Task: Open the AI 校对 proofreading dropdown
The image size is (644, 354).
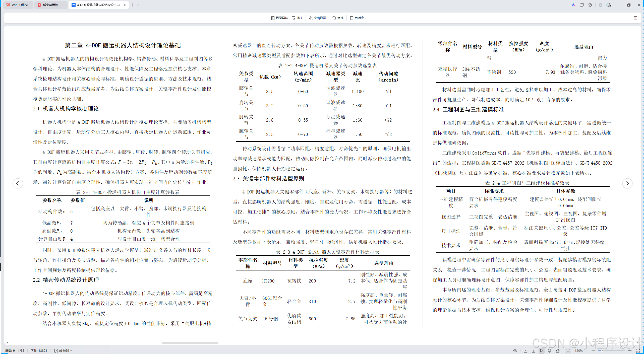Action: [63, 350]
